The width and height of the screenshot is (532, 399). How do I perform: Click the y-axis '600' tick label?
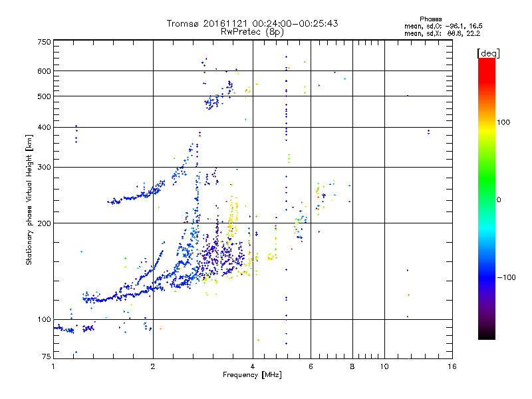pyautogui.click(x=44, y=71)
